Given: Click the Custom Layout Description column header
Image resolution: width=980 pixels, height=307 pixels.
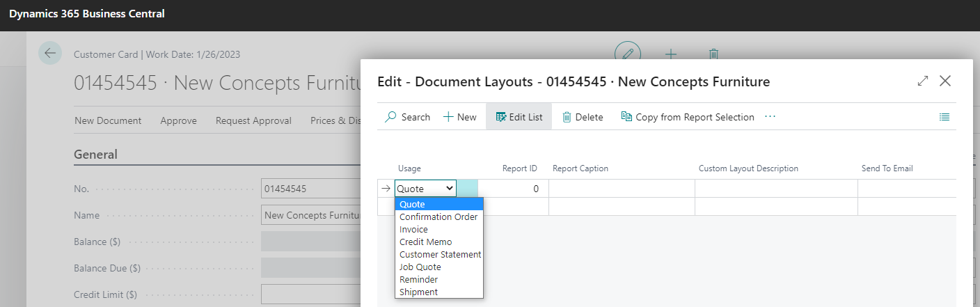Looking at the screenshot, I should pyautogui.click(x=748, y=168).
